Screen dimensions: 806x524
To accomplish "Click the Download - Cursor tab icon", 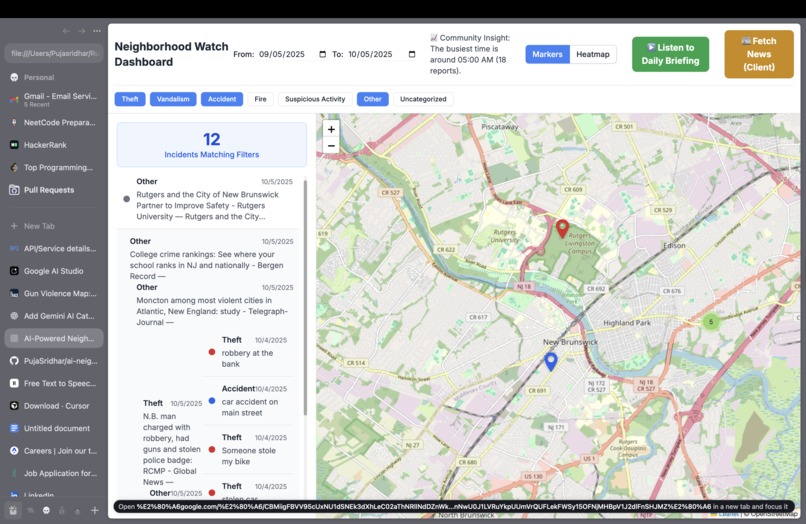I will pos(14,406).
